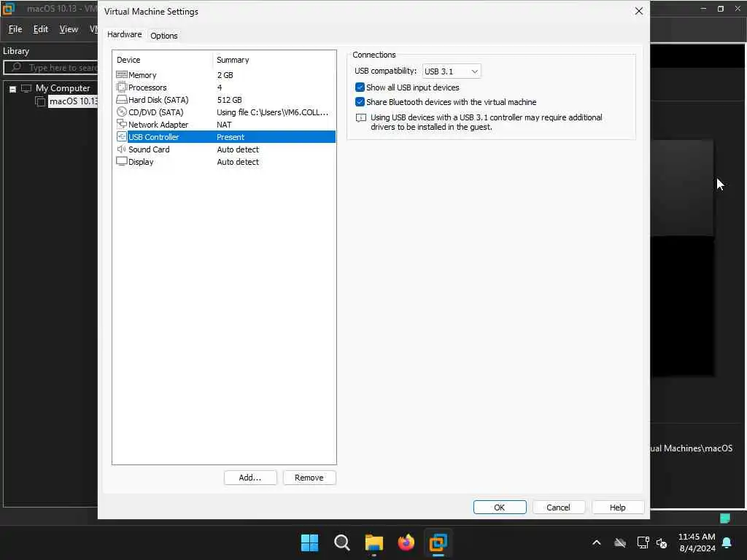This screenshot has height=560, width=747.
Task: Click the VMware Workstation taskbar icon
Action: pyautogui.click(x=438, y=542)
